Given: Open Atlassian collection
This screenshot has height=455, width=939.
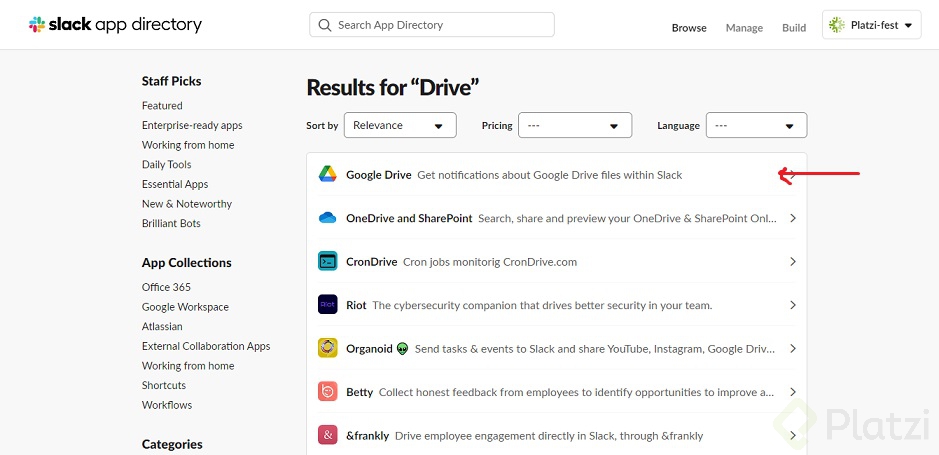Looking at the screenshot, I should pos(162,326).
